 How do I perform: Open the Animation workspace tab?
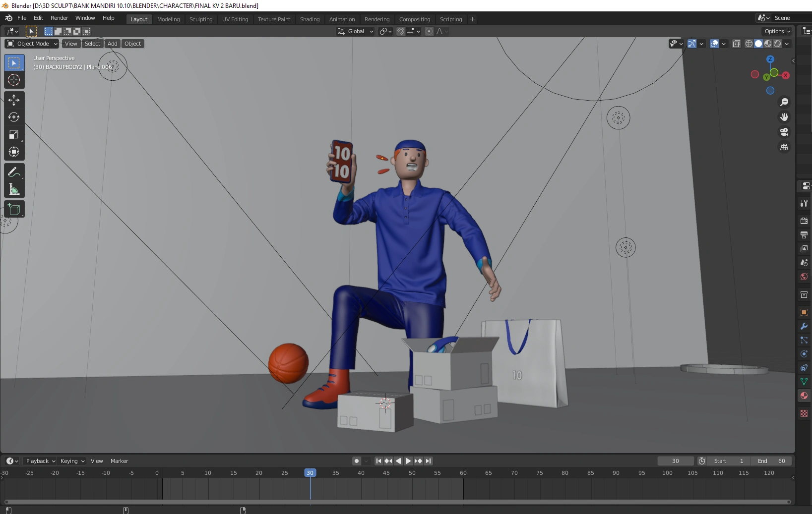(x=342, y=19)
